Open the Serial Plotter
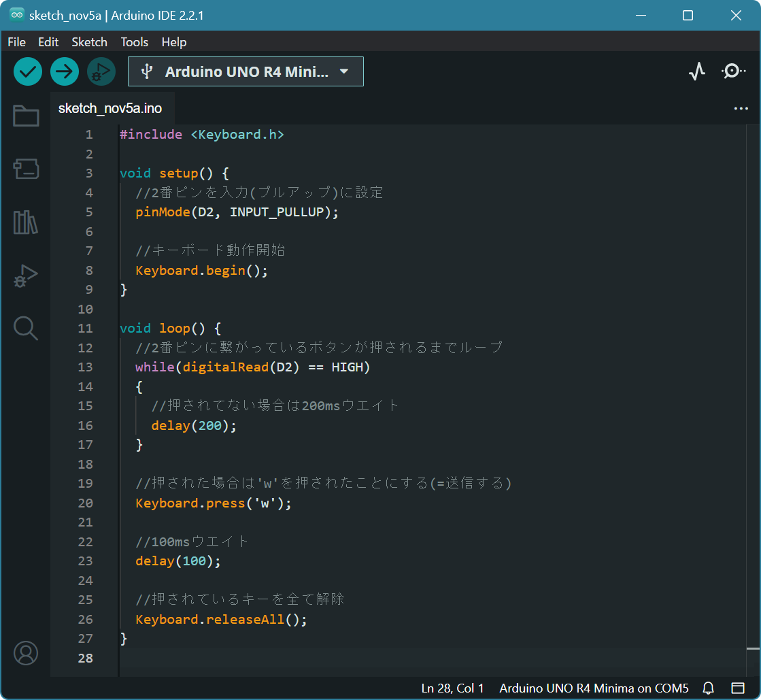Image resolution: width=761 pixels, height=700 pixels. (x=697, y=71)
